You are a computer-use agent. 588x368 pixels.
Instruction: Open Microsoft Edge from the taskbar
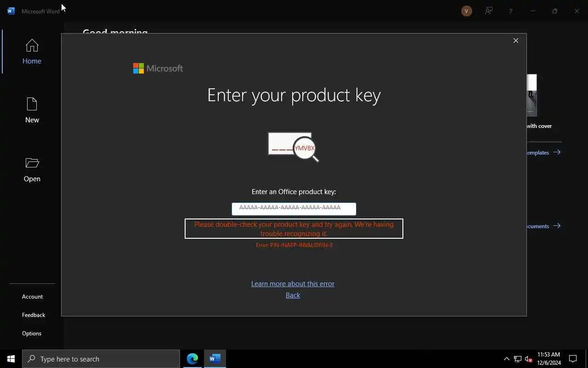pos(192,359)
